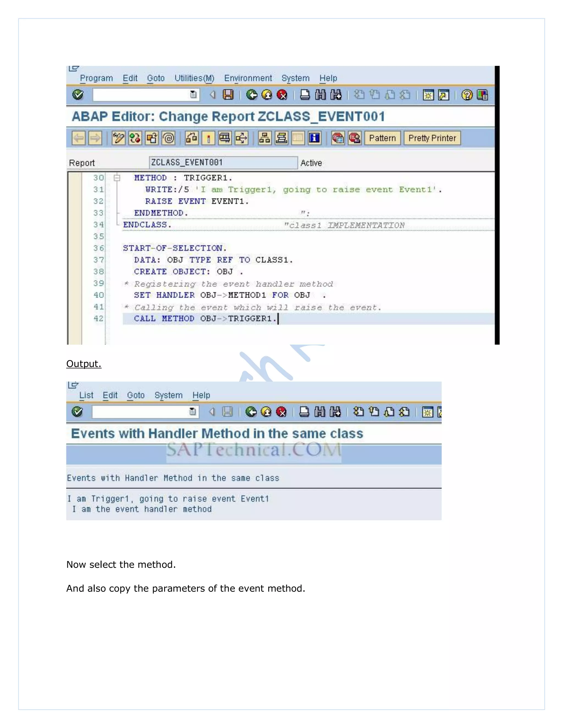
Task: Click Print icon in output window
Action: 304,412
